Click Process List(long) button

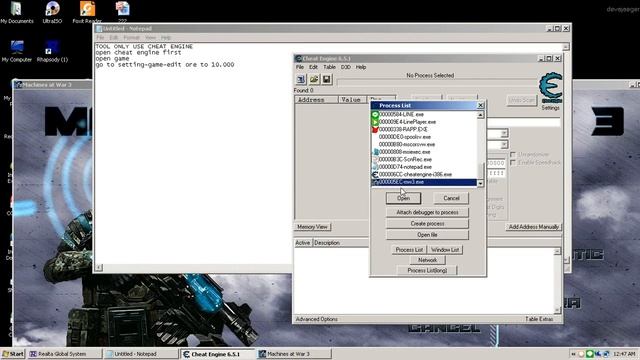pyautogui.click(x=427, y=270)
